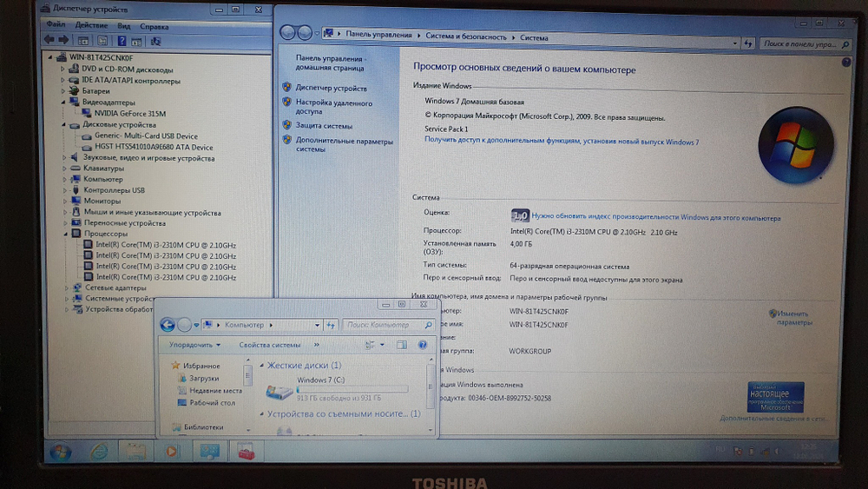Collapse the Процессоры node

65,234
